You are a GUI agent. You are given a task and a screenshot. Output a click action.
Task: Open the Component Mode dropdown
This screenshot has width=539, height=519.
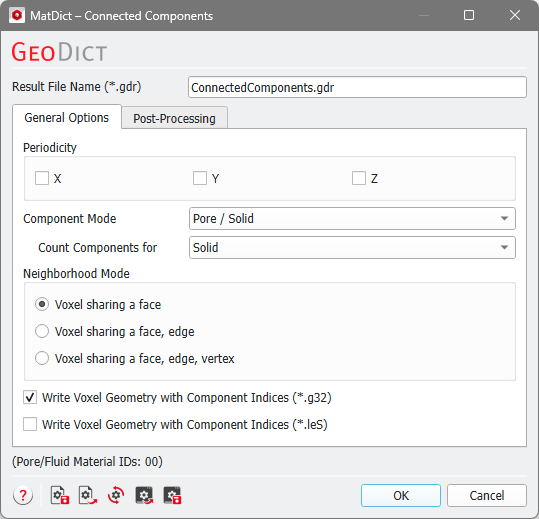pyautogui.click(x=352, y=219)
